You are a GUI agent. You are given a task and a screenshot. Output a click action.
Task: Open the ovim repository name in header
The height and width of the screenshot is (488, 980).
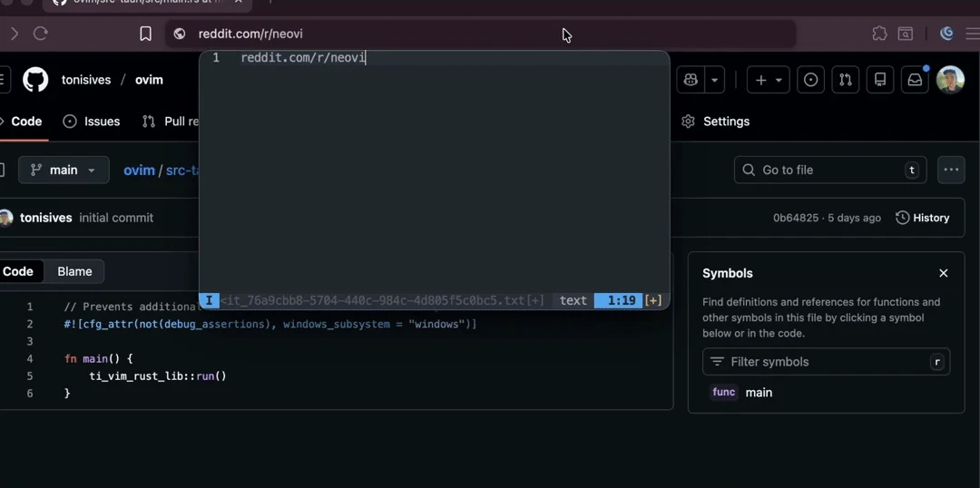pyautogui.click(x=149, y=80)
